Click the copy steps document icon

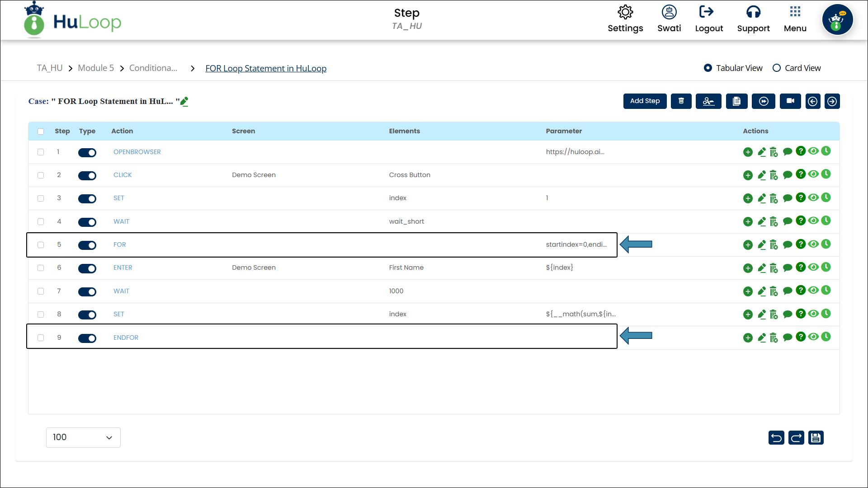point(736,101)
